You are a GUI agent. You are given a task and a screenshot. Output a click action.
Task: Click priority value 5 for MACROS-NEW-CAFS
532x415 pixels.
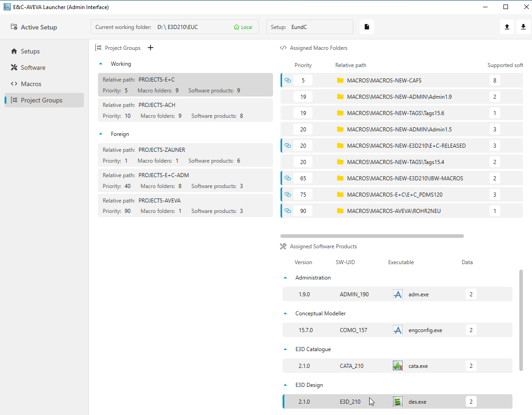303,80
